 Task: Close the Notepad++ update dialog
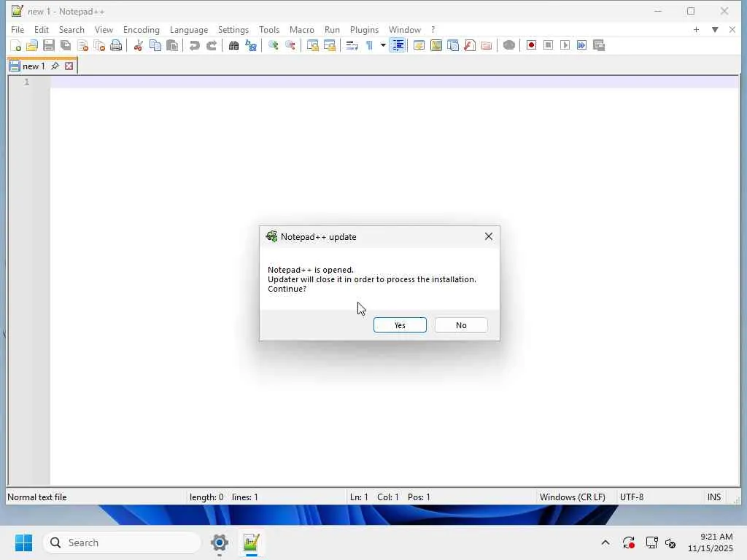(x=488, y=237)
